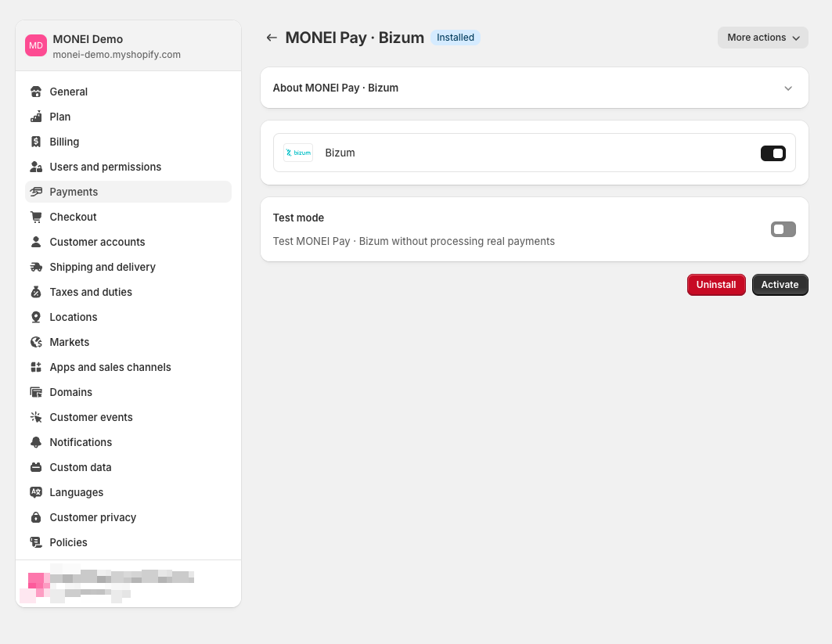832x644 pixels.
Task: Click the Notifications bell icon
Action: point(36,442)
